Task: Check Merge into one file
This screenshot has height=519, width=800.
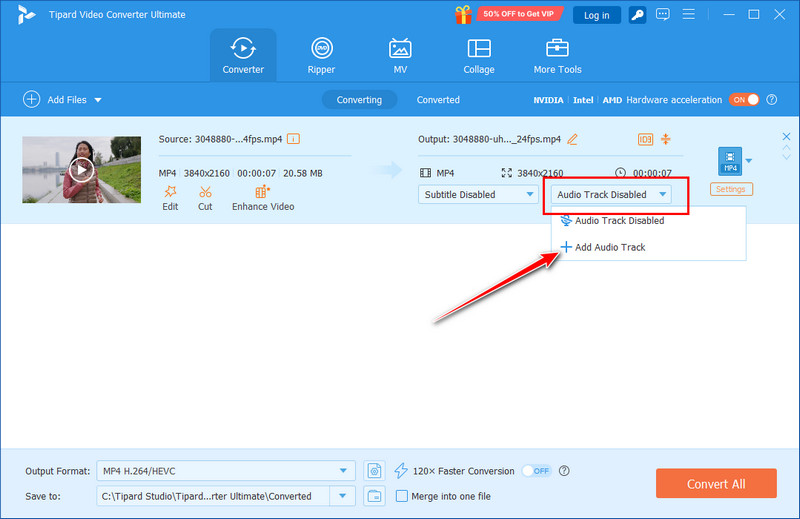Action: click(x=402, y=496)
